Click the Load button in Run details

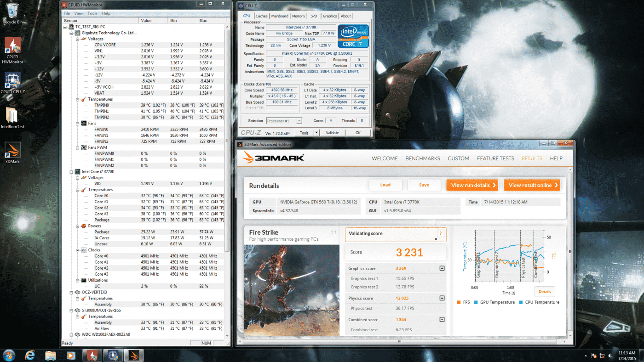[x=385, y=185]
